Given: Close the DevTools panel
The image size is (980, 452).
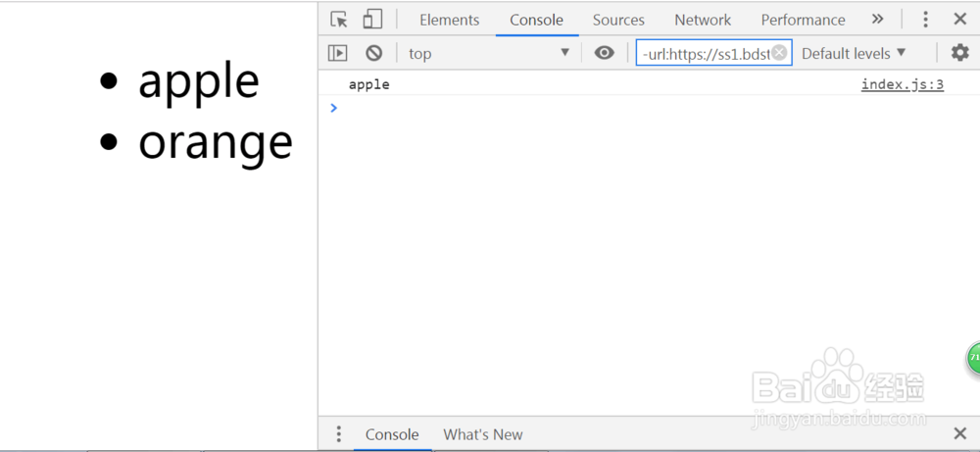Looking at the screenshot, I should pos(960,20).
